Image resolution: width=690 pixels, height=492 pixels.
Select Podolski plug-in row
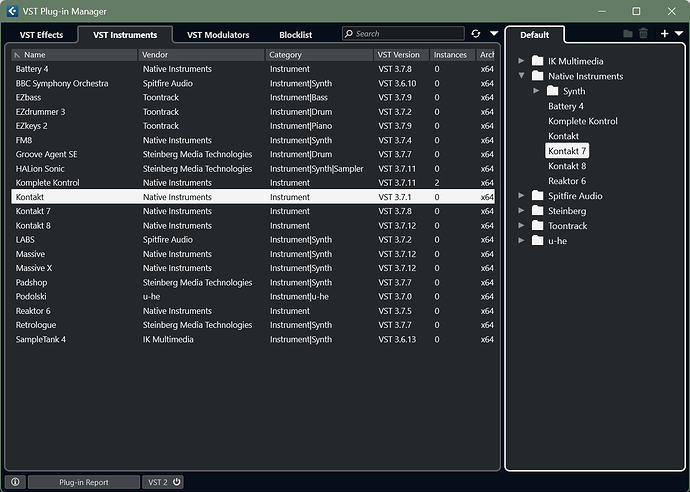tap(253, 297)
